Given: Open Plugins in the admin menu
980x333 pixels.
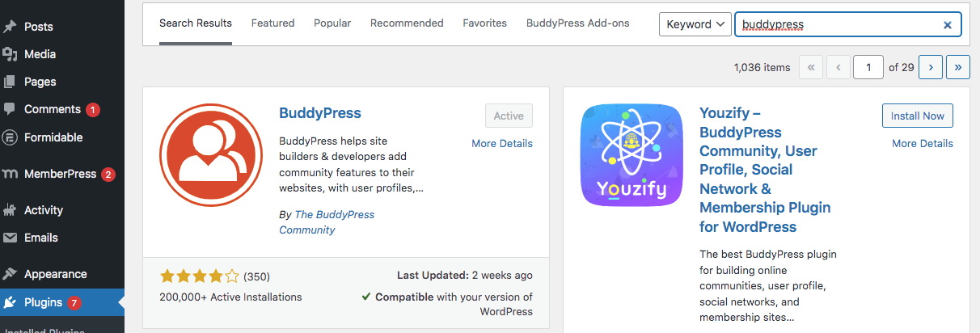Looking at the screenshot, I should (44, 303).
